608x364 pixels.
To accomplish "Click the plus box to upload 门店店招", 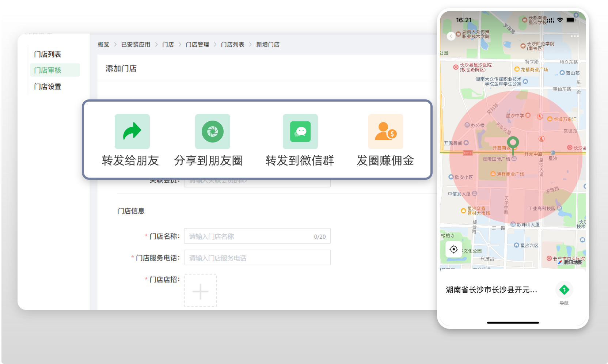I will pos(200,291).
